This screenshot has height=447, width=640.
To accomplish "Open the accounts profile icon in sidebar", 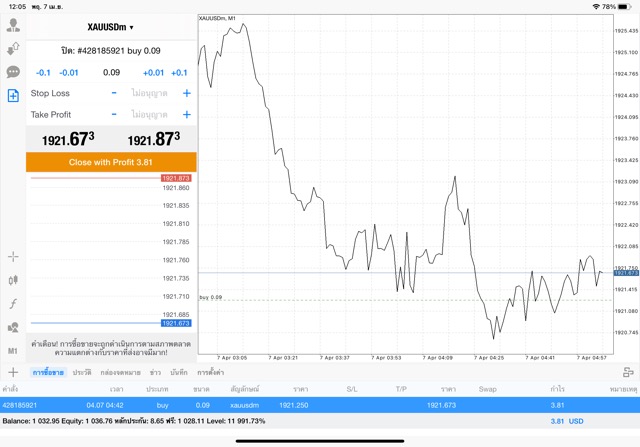I will (x=13, y=25).
